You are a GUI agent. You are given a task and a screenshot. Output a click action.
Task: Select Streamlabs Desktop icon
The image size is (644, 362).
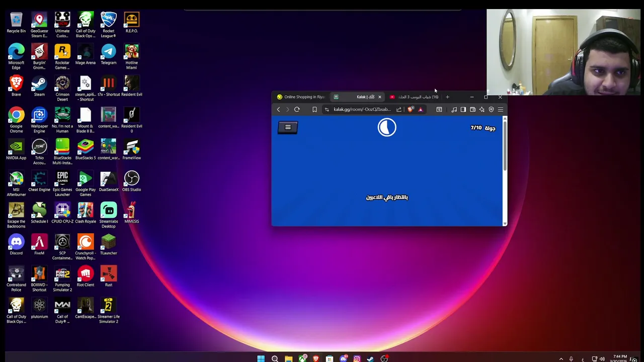[109, 216]
